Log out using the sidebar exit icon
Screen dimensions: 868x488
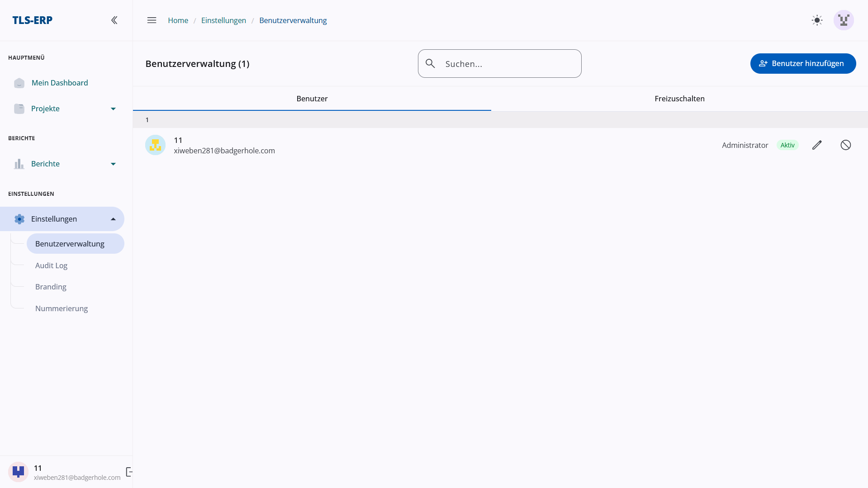129,472
